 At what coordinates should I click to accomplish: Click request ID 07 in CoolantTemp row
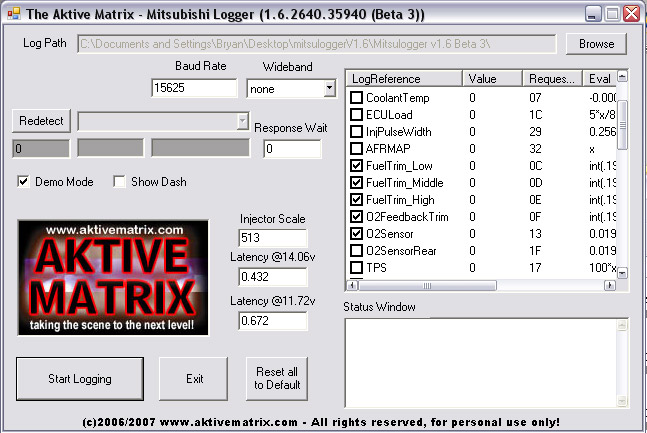(535, 98)
